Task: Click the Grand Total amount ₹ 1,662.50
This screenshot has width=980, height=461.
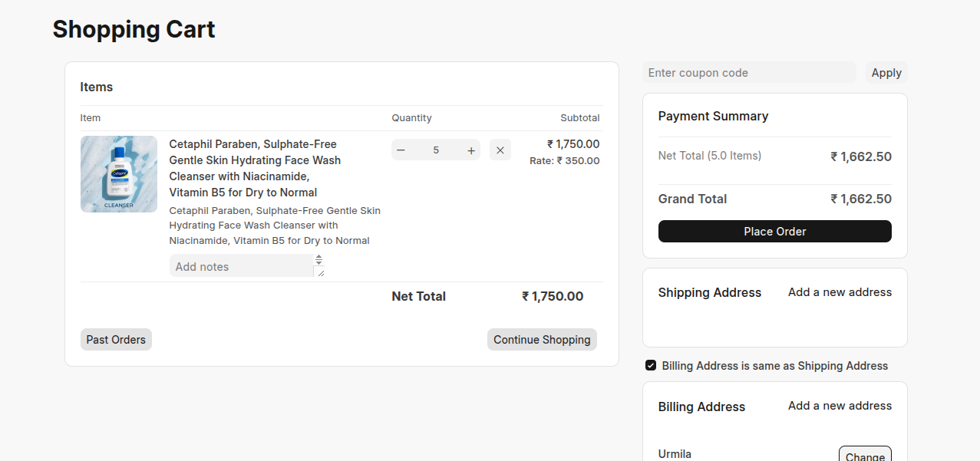Action: tap(861, 199)
